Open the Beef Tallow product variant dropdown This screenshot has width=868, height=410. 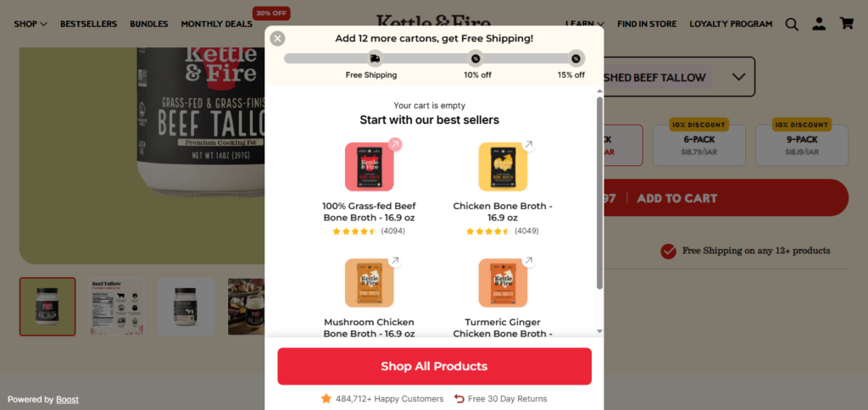click(x=679, y=77)
